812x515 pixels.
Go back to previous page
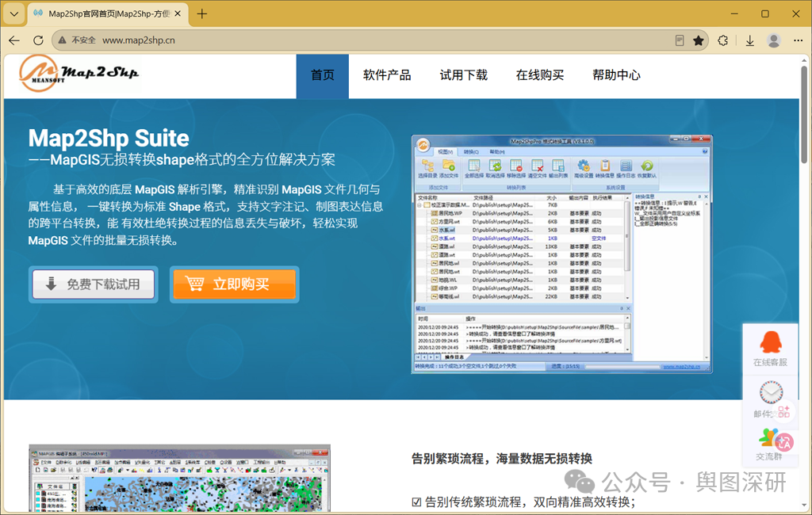(x=14, y=40)
